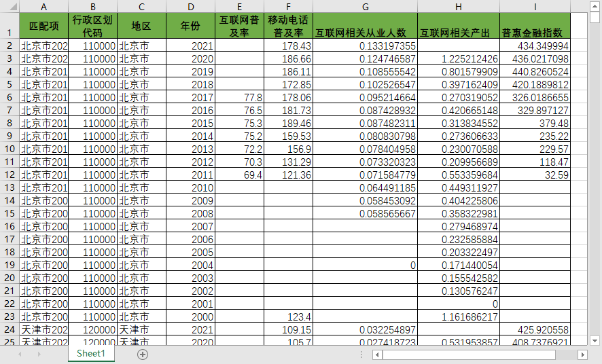Select cell with year 2017

click(190, 97)
